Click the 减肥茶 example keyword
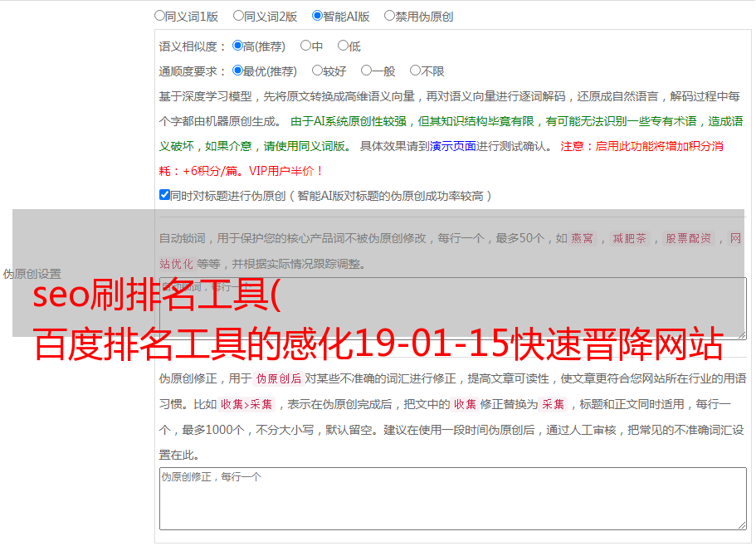This screenshot has width=756, height=546. [630, 238]
